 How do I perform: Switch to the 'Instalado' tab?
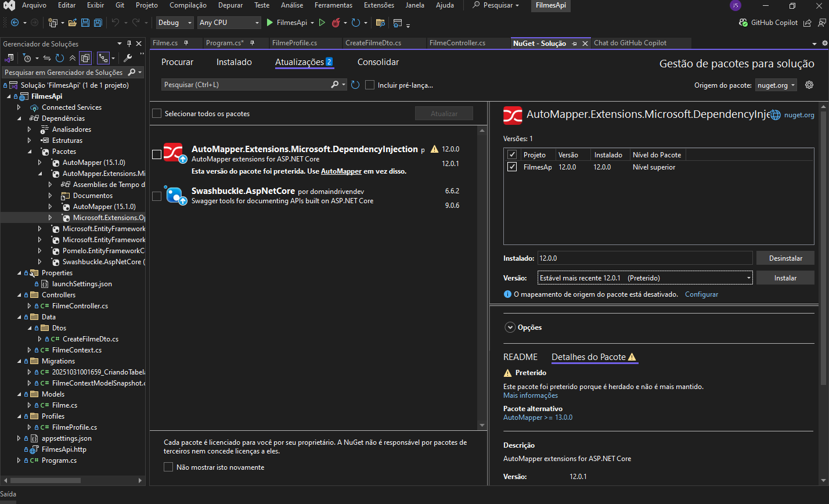point(234,62)
